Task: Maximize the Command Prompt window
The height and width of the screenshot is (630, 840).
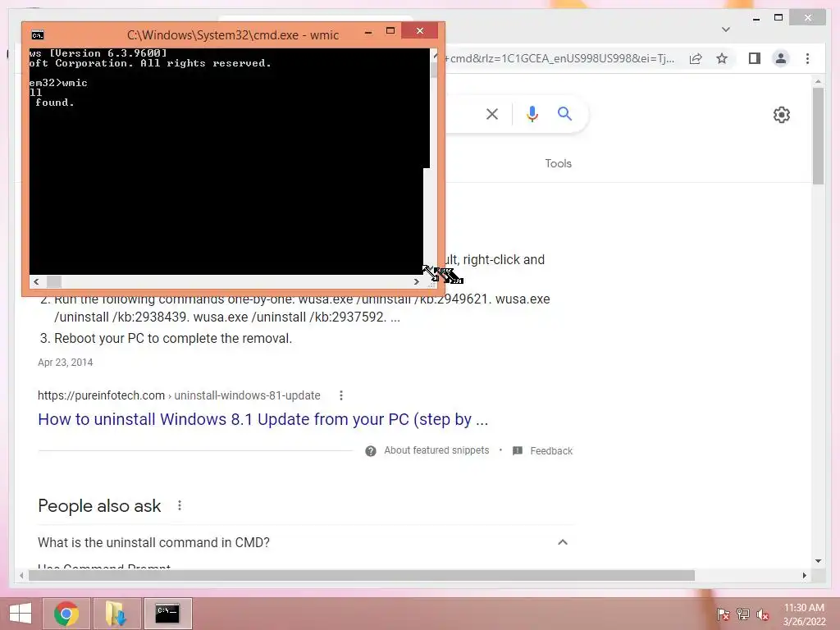Action: point(390,31)
